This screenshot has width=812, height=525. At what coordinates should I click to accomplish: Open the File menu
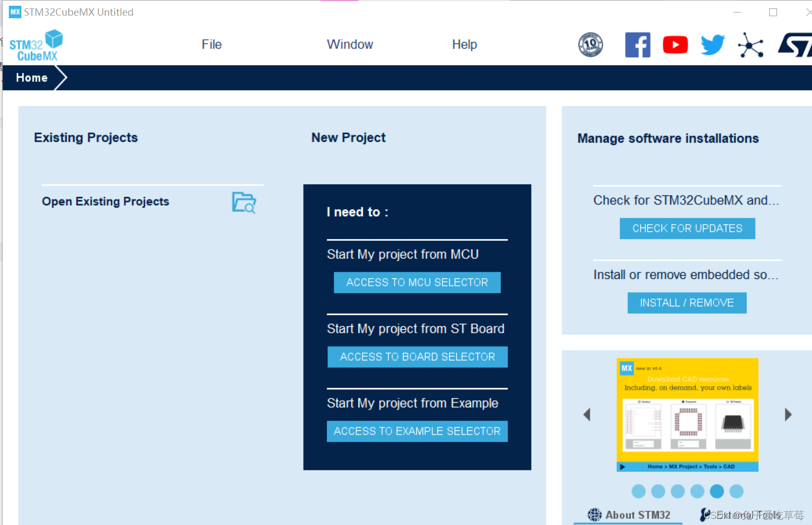211,44
